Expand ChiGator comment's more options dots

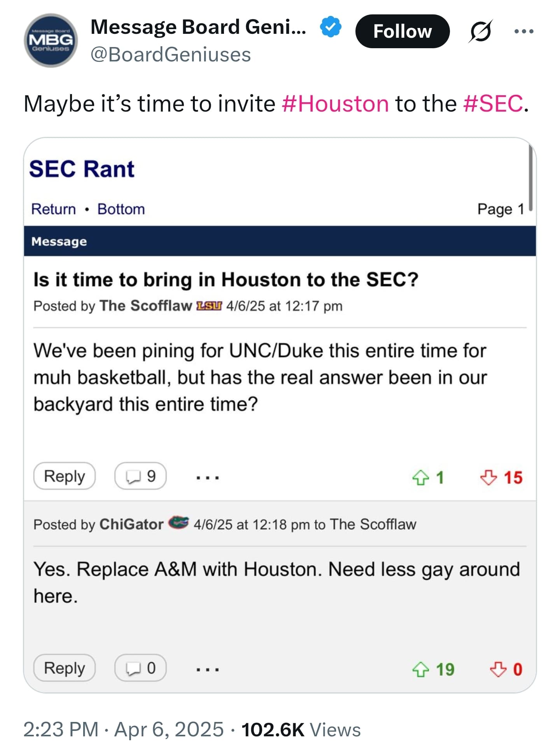pyautogui.click(x=207, y=669)
